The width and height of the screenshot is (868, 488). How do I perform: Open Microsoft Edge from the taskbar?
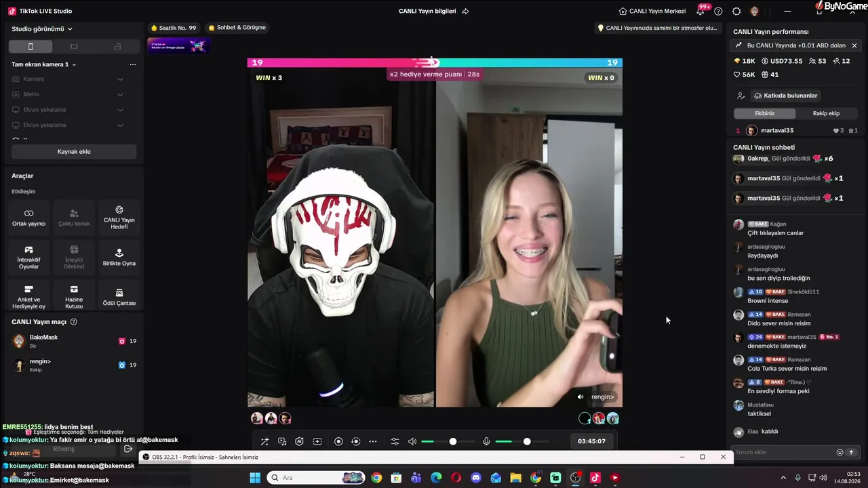pyautogui.click(x=436, y=478)
